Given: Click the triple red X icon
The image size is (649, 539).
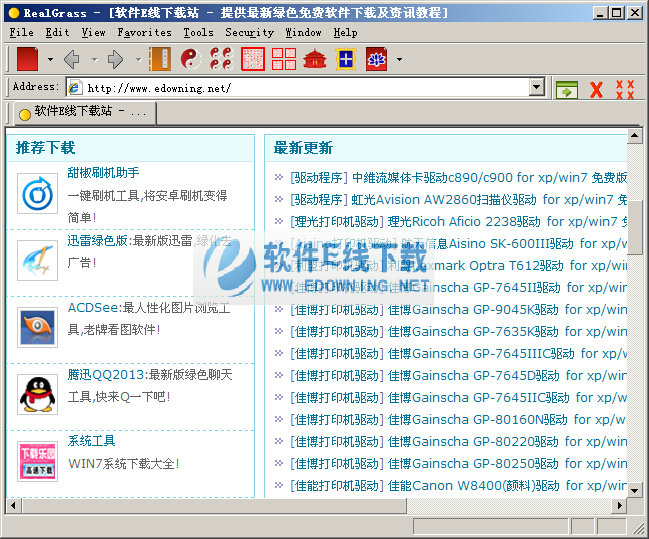Looking at the screenshot, I should click(x=625, y=89).
